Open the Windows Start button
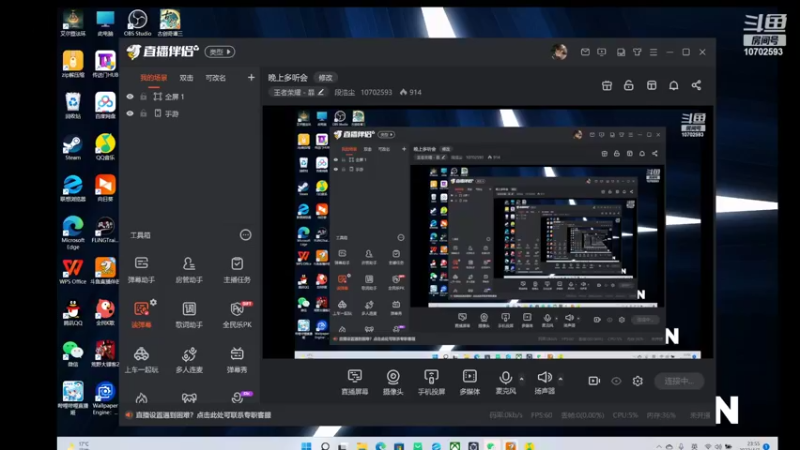This screenshot has width=800, height=450. (x=306, y=446)
